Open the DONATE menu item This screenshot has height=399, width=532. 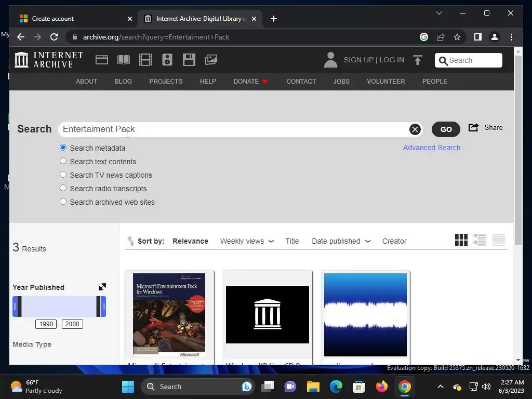[250, 82]
